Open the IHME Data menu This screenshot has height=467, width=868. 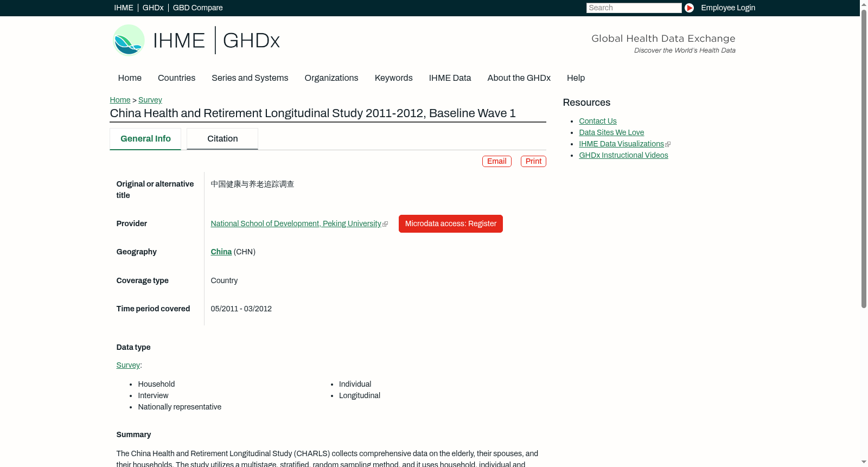click(x=450, y=78)
